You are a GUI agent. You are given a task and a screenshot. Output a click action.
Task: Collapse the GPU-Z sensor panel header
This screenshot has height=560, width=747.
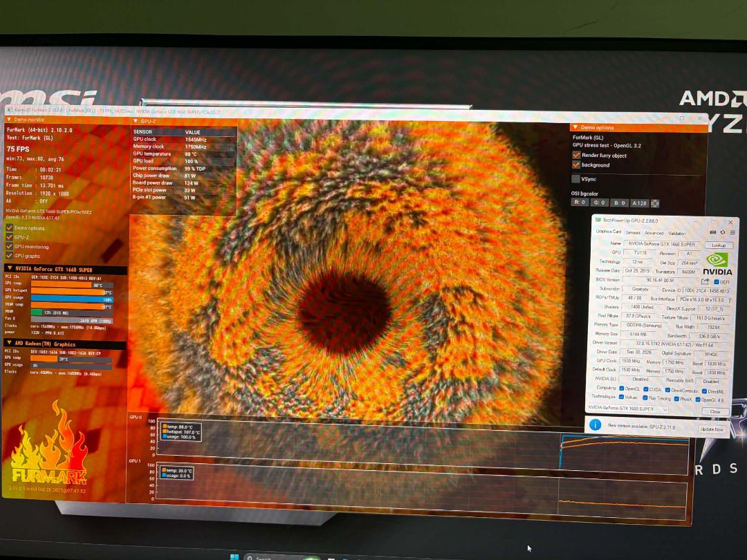(136, 121)
